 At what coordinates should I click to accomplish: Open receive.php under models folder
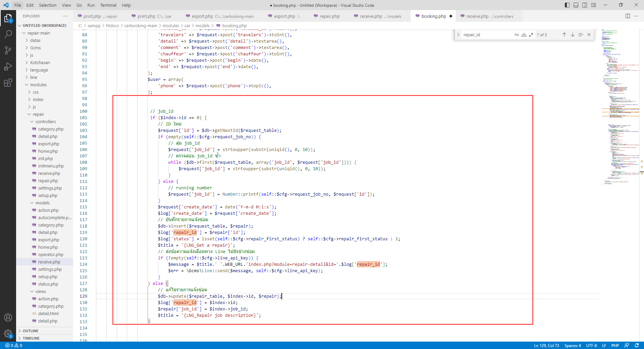(x=49, y=262)
